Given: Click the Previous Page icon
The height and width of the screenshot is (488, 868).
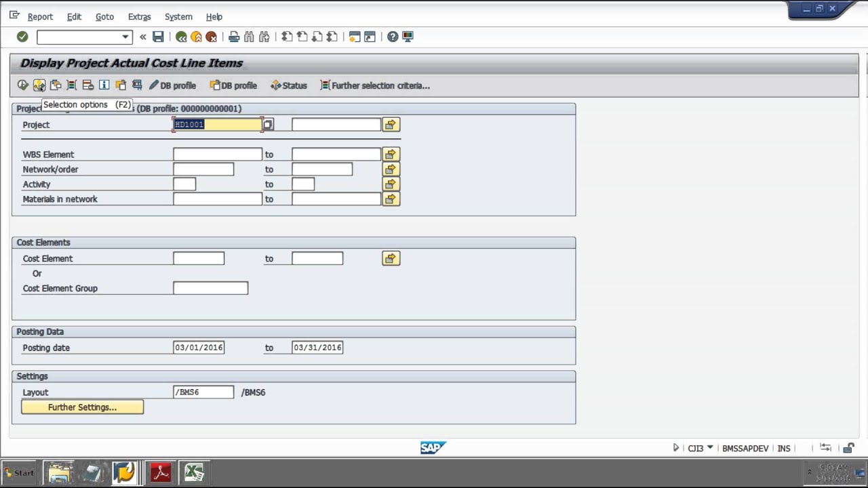Looking at the screenshot, I should pyautogui.click(x=302, y=37).
